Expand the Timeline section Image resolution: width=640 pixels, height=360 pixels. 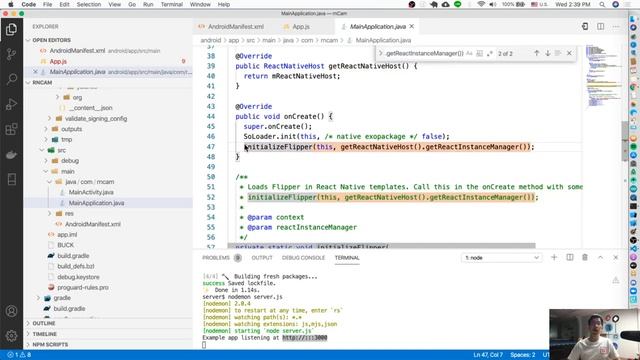point(44,334)
